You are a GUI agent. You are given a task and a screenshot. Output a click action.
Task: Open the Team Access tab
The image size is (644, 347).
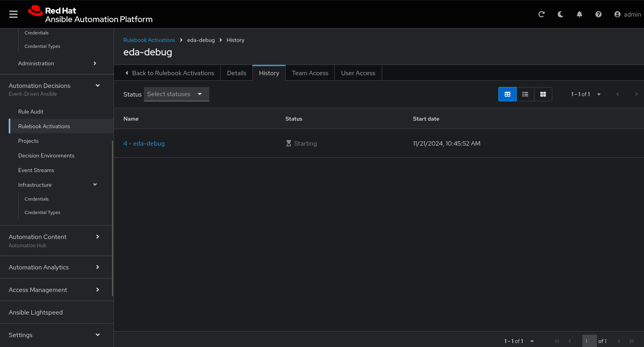click(x=310, y=73)
